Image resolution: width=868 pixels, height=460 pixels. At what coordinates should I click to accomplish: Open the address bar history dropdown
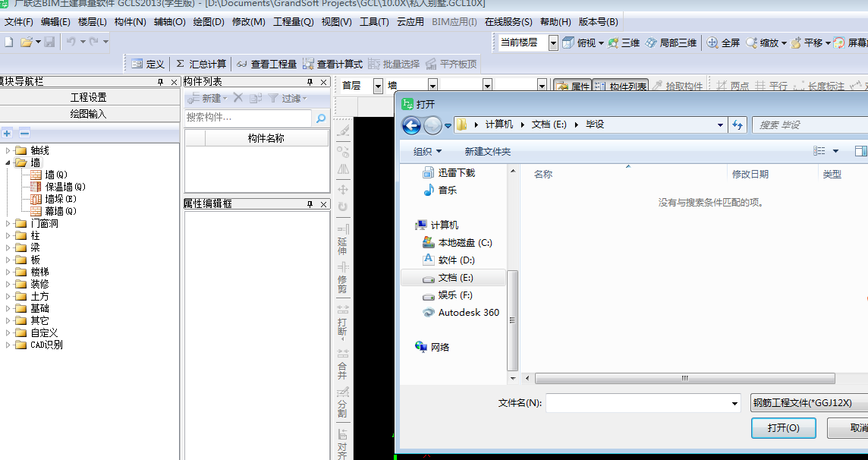pos(720,125)
